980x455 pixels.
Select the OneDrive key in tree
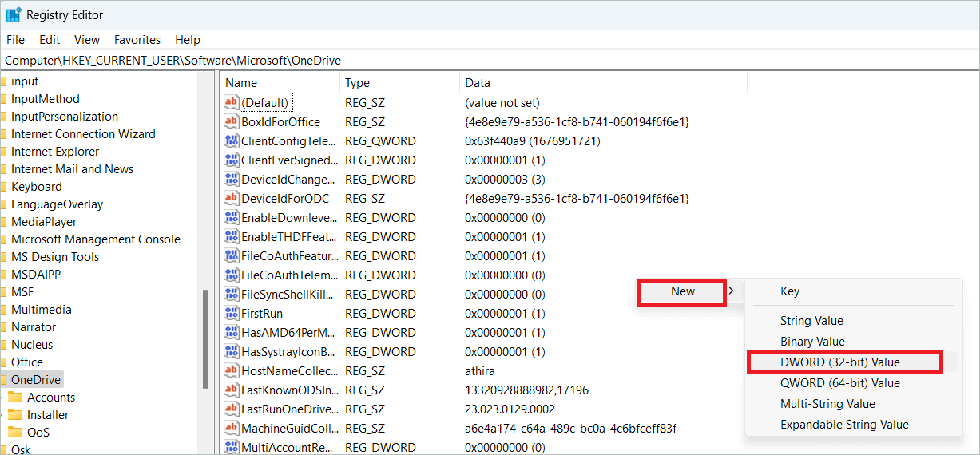point(36,379)
